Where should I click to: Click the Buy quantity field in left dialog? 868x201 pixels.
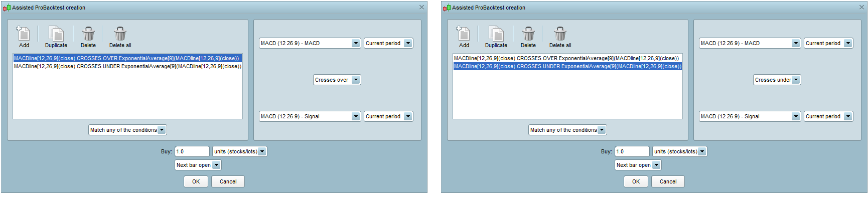192,151
